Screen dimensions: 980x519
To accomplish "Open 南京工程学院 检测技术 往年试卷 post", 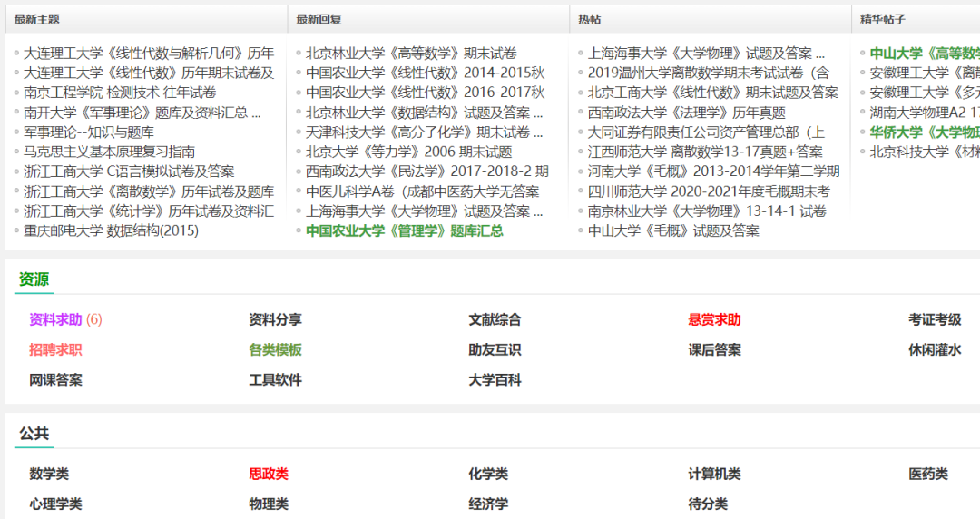I will tap(120, 93).
